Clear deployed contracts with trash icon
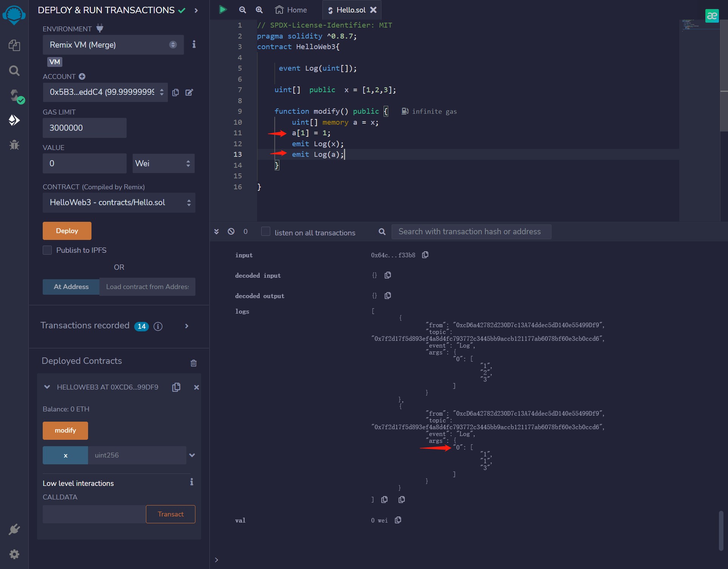Image resolution: width=728 pixels, height=569 pixels. pos(194,363)
